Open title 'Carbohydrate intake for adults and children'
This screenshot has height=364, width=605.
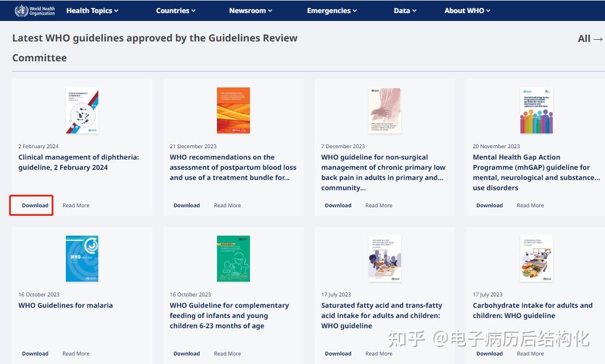532,311
